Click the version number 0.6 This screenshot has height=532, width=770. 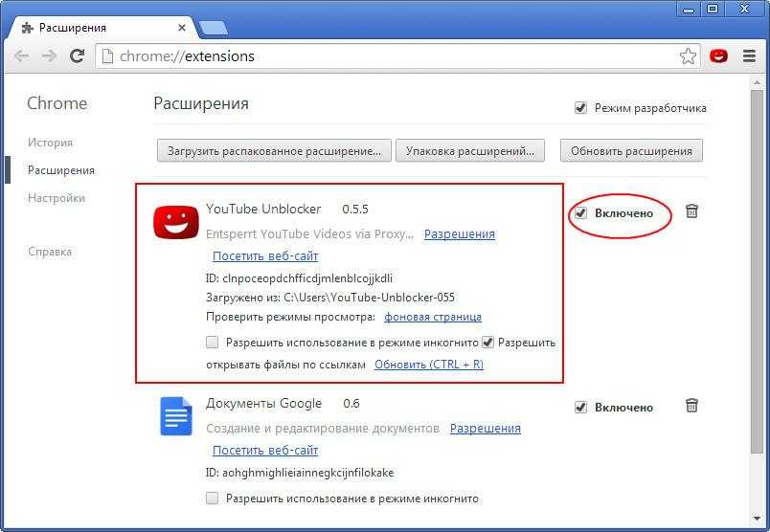351,404
